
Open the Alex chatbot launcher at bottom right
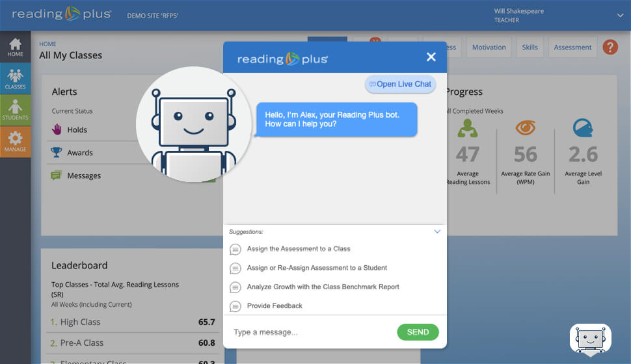(591, 339)
